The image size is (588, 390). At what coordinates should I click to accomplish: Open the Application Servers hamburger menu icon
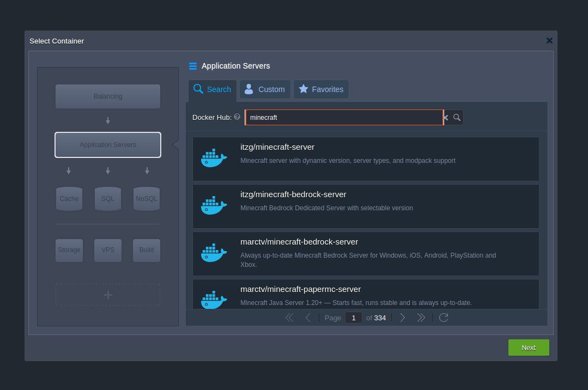click(x=193, y=65)
